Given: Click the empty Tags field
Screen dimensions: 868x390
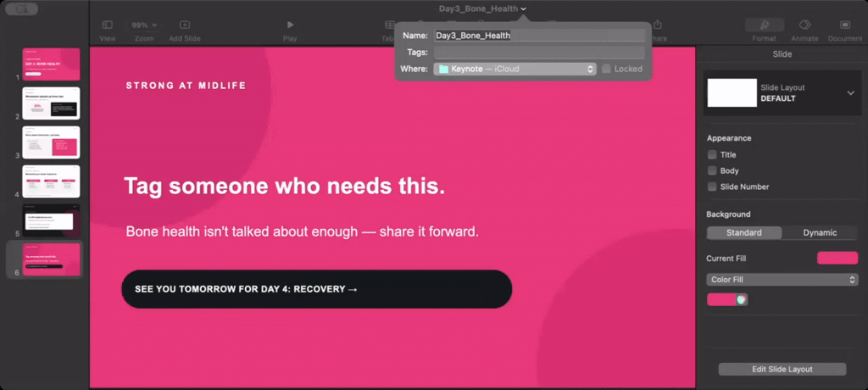Looking at the screenshot, I should tap(540, 53).
